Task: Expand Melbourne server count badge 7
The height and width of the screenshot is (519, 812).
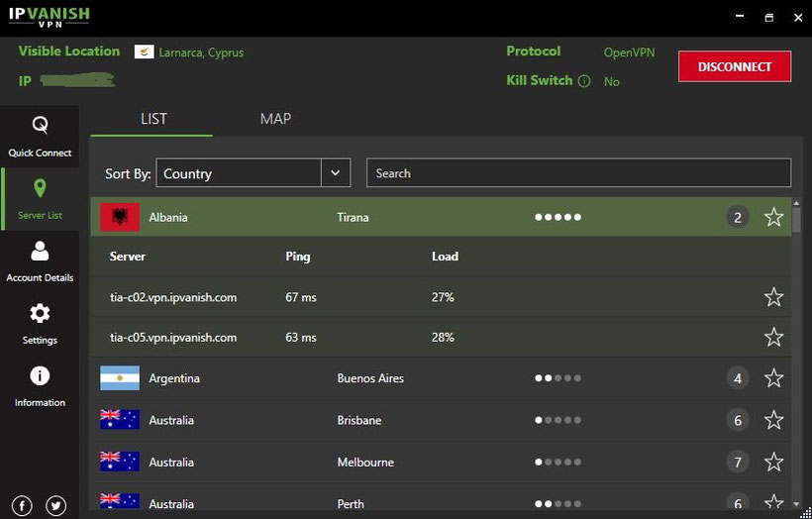Action: coord(738,462)
